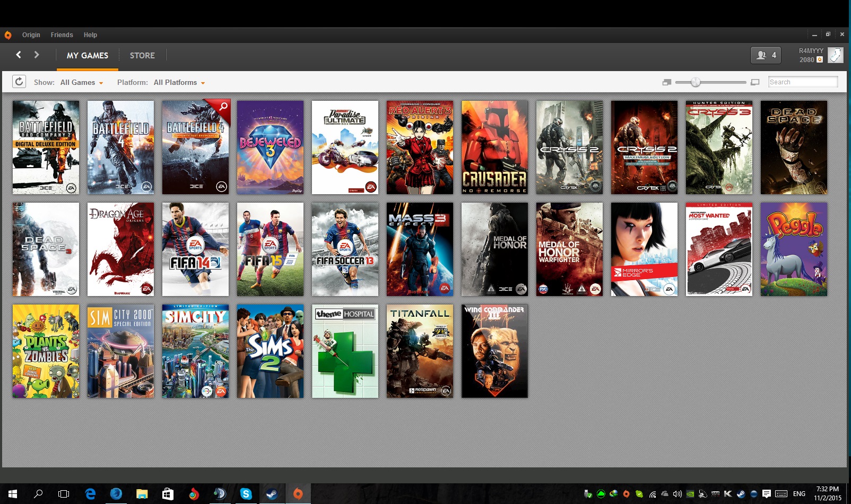Viewport: 851px width, 504px height.
Task: Select the FIFA 15 game tile
Action: [x=271, y=249]
